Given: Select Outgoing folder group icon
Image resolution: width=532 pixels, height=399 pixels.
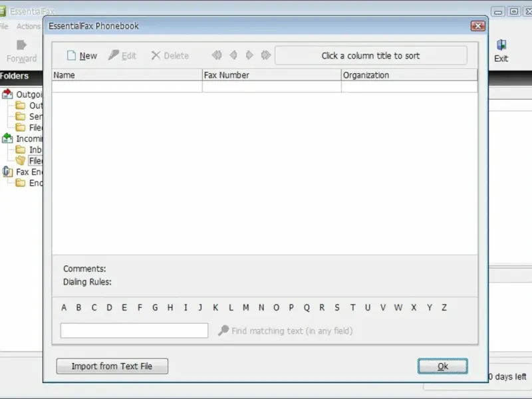Looking at the screenshot, I should (7, 94).
